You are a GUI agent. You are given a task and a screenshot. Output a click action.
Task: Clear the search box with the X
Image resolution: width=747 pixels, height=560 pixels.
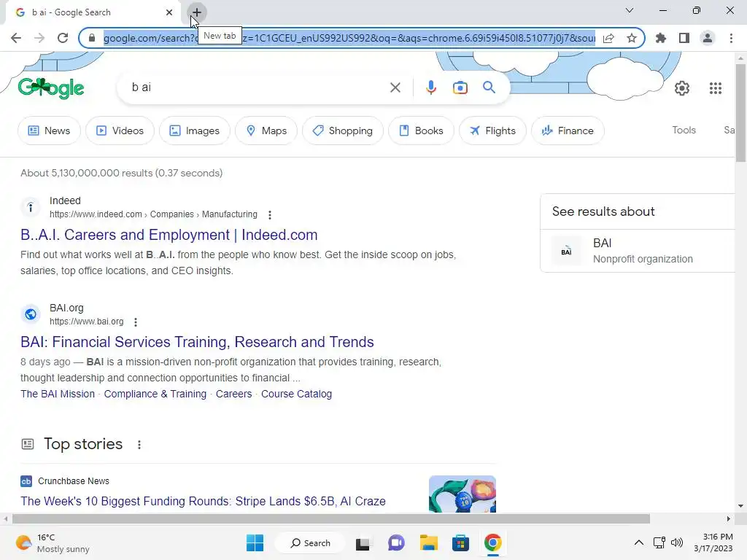tap(395, 87)
